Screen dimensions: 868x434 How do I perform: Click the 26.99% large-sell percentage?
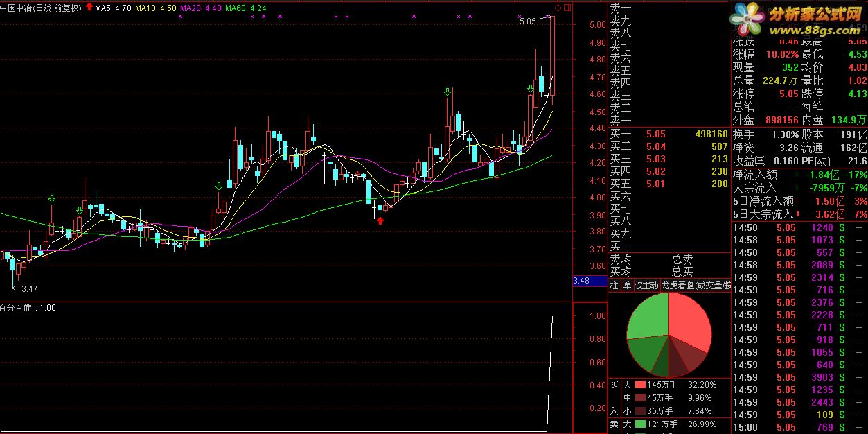[x=702, y=423]
